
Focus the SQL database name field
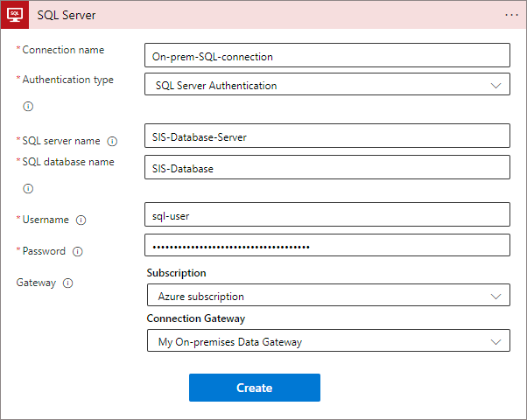coord(327,167)
